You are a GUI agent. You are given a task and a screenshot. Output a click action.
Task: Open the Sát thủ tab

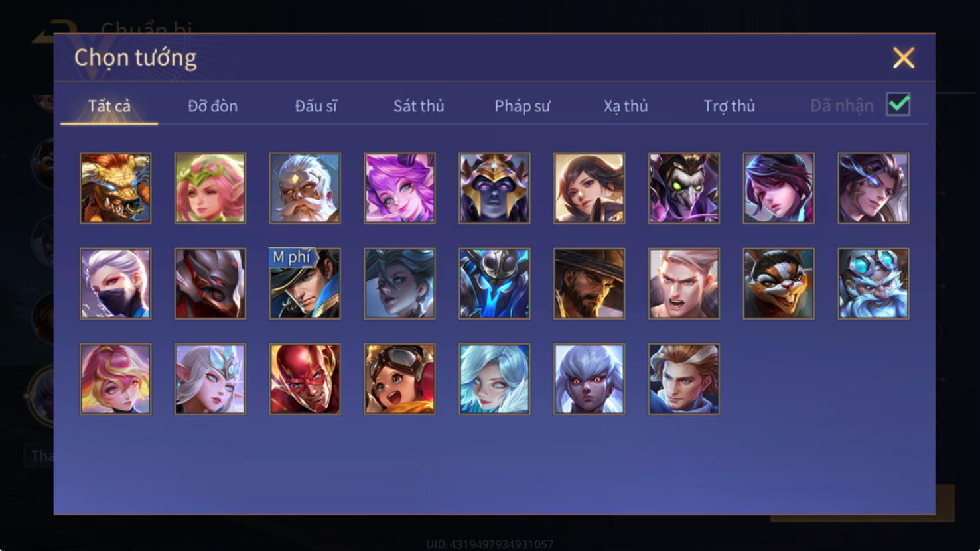(419, 106)
